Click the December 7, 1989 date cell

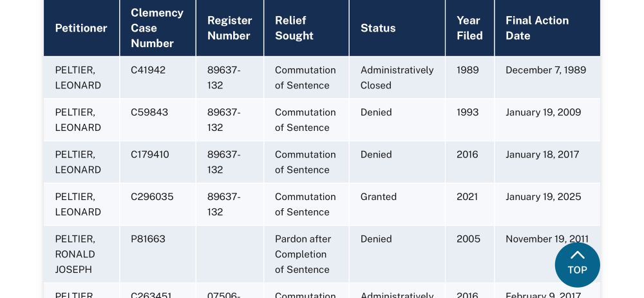coord(547,77)
